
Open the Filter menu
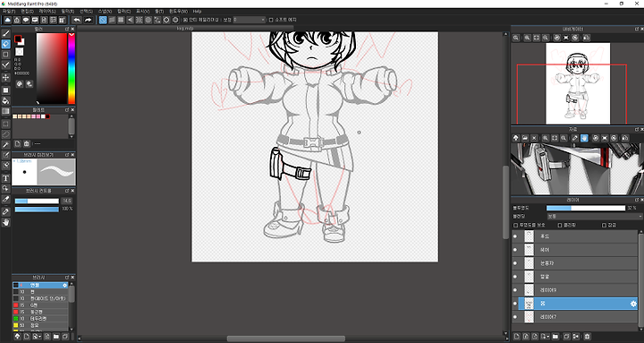(67, 11)
